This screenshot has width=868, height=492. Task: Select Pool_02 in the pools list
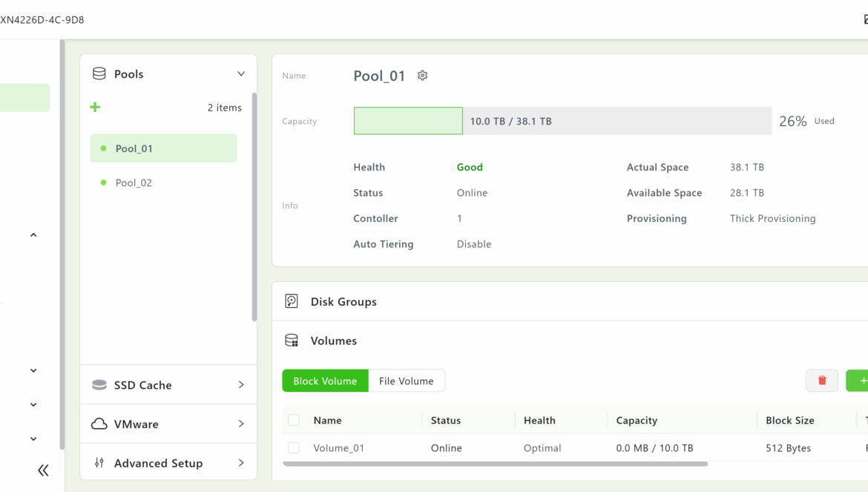(134, 183)
